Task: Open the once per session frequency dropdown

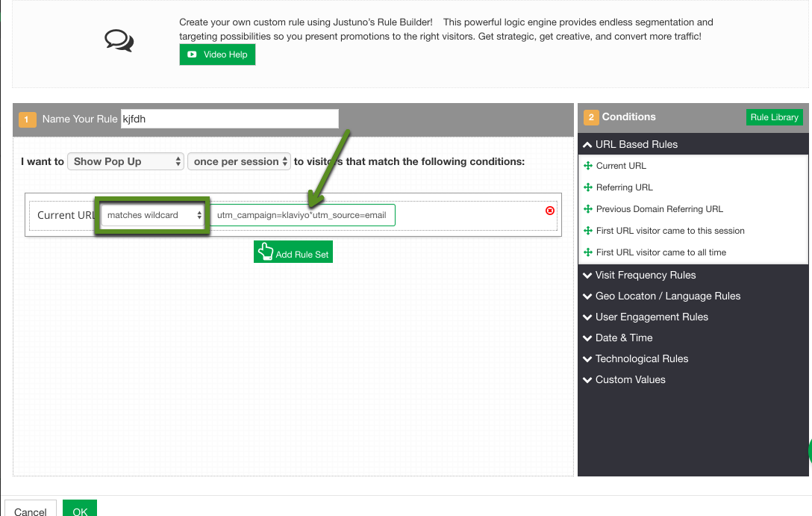Action: click(x=238, y=161)
